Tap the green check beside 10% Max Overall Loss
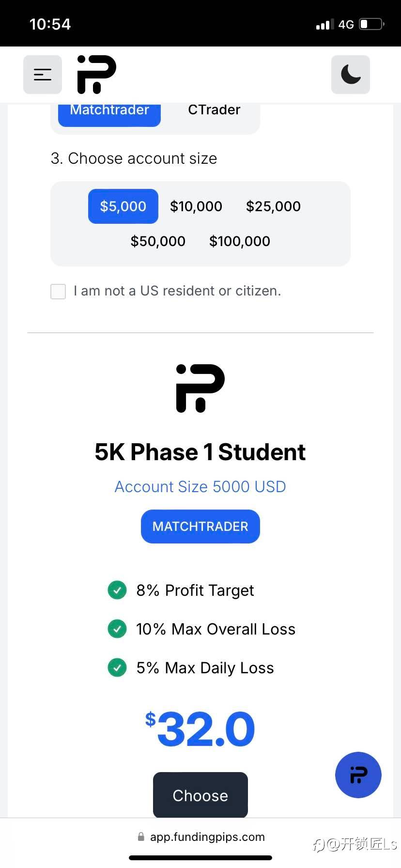The height and width of the screenshot is (868, 401). pos(117,629)
